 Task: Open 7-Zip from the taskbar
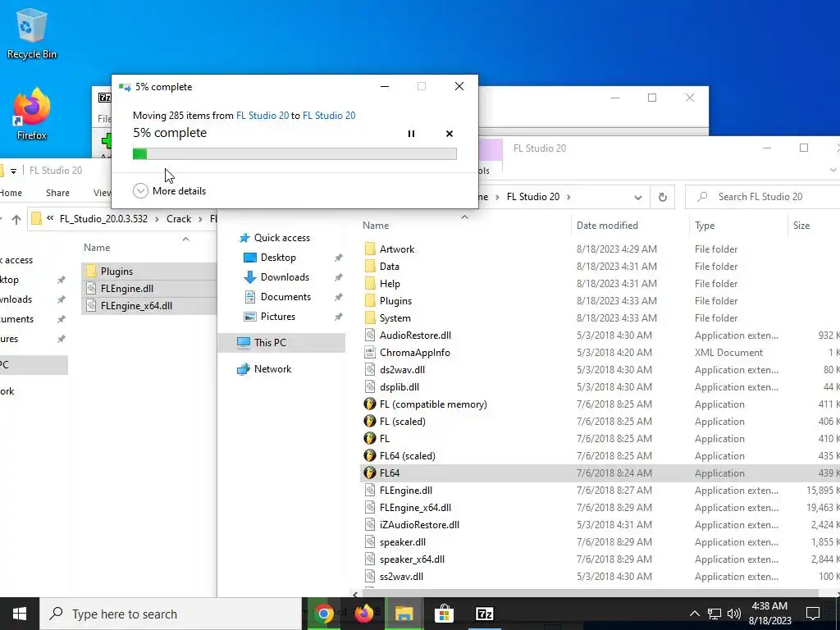click(x=484, y=614)
